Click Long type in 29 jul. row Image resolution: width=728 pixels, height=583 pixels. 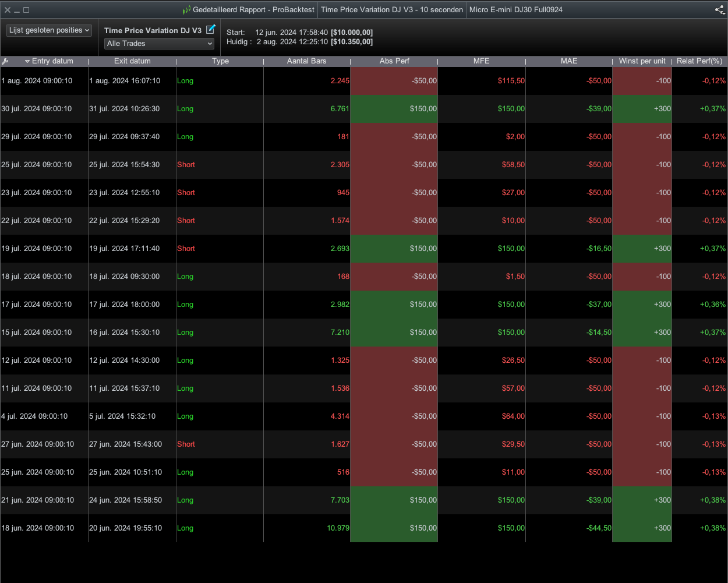pos(185,137)
